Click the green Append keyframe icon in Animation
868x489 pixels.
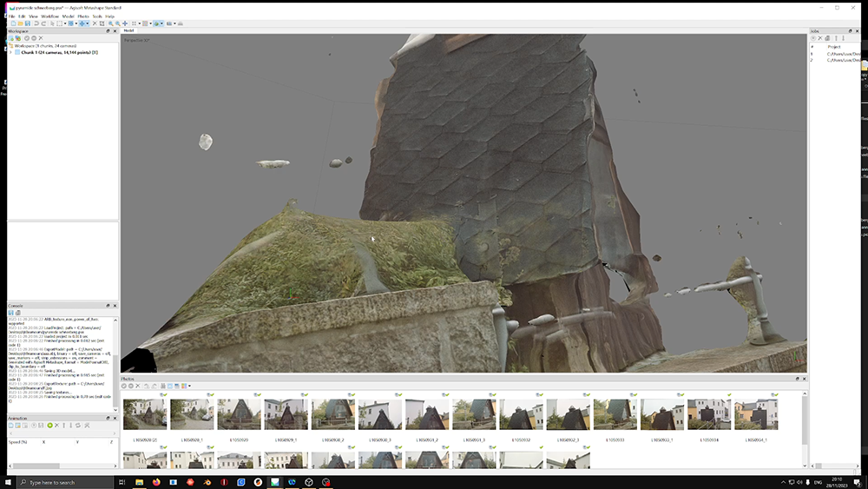[49, 426]
